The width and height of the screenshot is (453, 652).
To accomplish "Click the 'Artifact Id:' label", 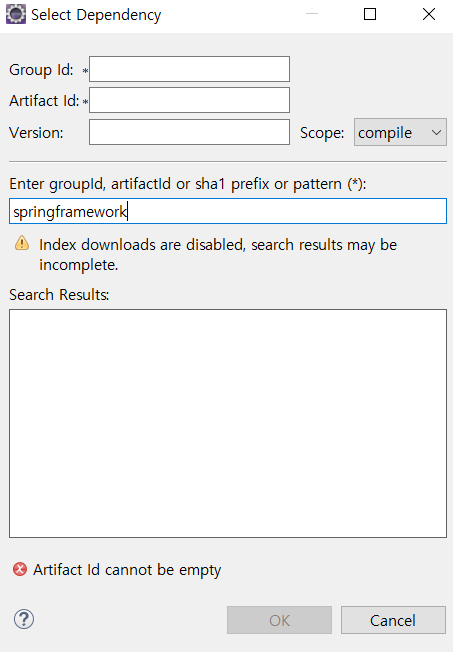I will 44,101.
